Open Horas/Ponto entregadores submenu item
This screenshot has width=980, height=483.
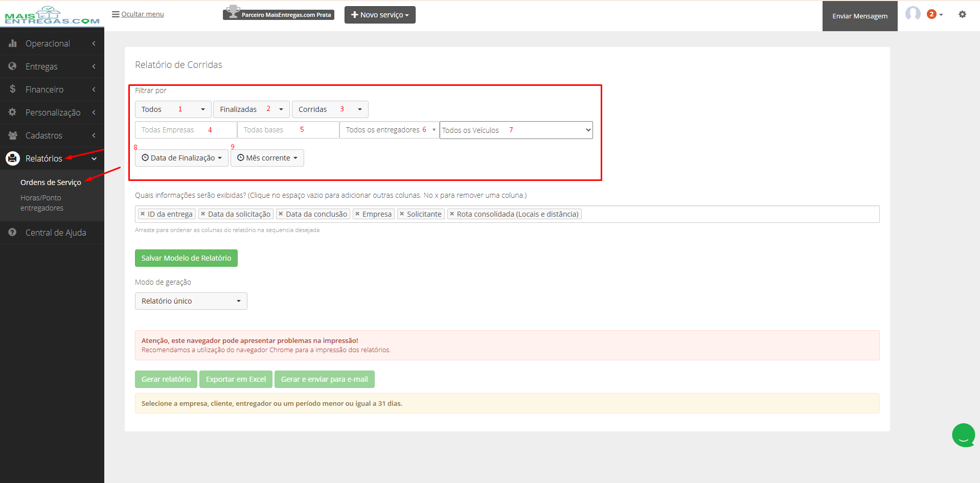point(42,203)
